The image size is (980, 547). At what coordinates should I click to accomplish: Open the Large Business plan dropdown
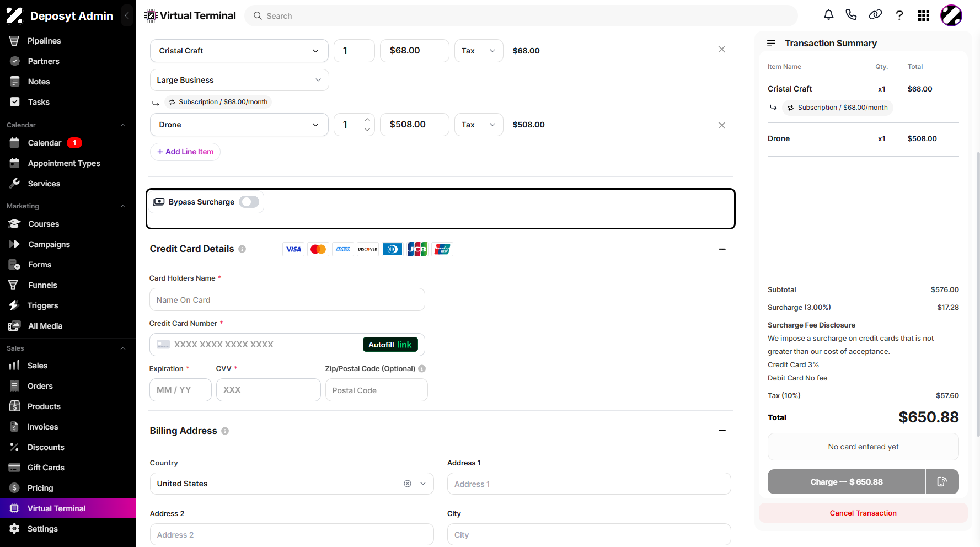click(x=239, y=80)
